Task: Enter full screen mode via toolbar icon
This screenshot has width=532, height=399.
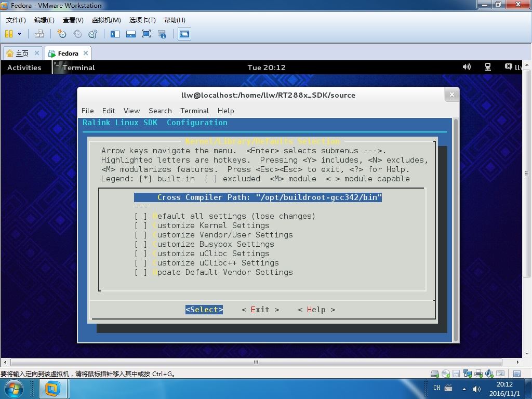Action: pos(146,34)
